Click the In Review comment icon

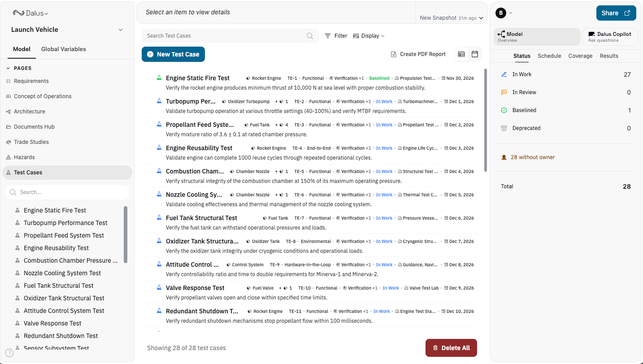[504, 92]
